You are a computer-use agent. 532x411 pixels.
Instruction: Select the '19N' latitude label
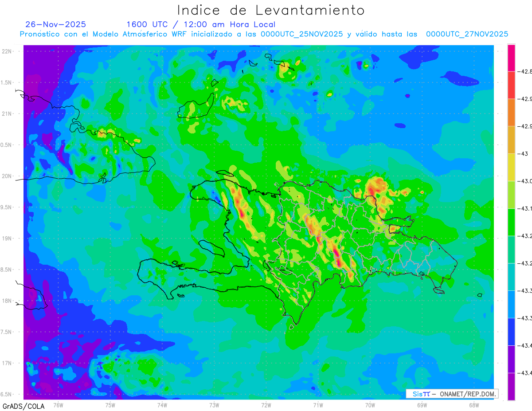pyautogui.click(x=7, y=238)
